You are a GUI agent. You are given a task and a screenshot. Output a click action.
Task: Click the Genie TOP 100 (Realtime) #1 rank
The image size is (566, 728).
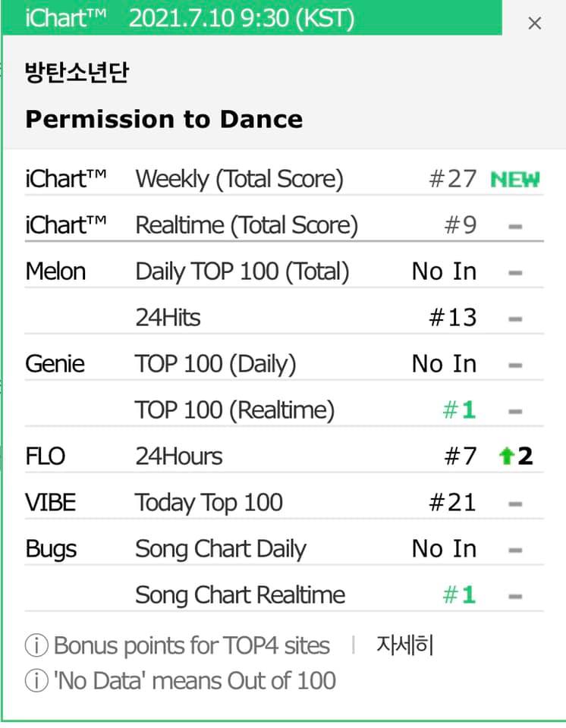tap(459, 410)
